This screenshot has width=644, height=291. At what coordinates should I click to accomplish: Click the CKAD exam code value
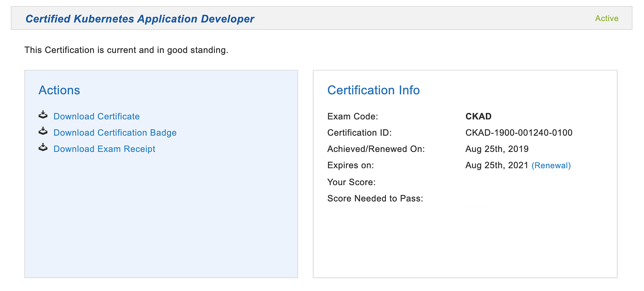(478, 116)
